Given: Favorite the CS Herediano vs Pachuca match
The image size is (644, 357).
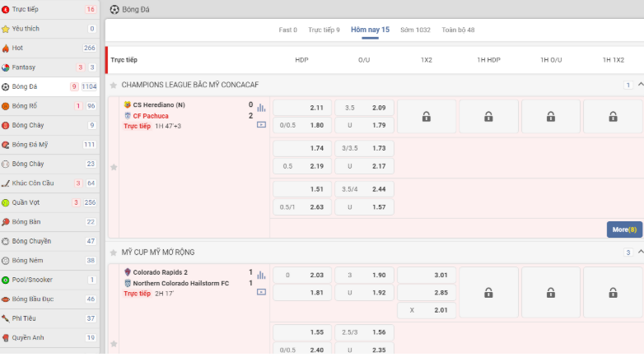Looking at the screenshot, I should 114,167.
